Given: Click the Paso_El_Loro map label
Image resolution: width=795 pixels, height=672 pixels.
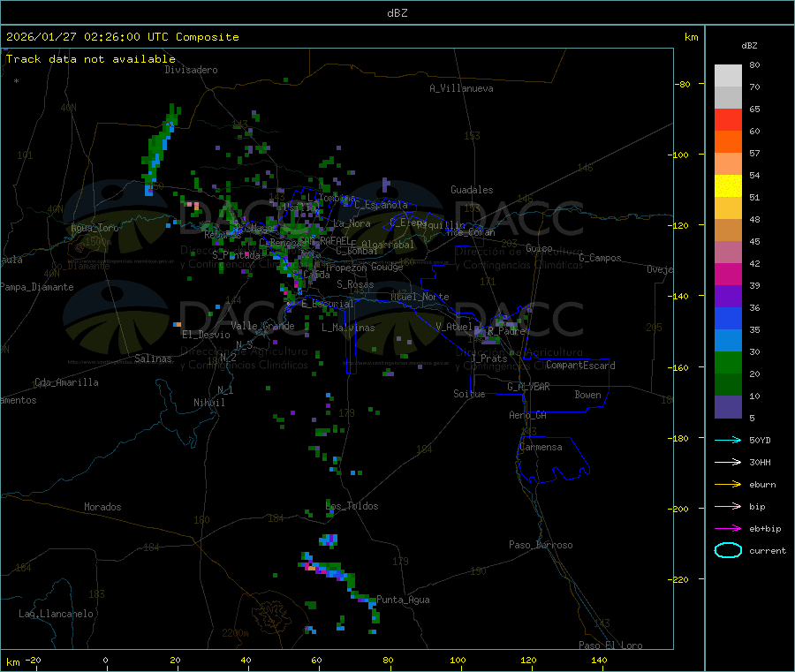Looking at the screenshot, I should [x=610, y=646].
